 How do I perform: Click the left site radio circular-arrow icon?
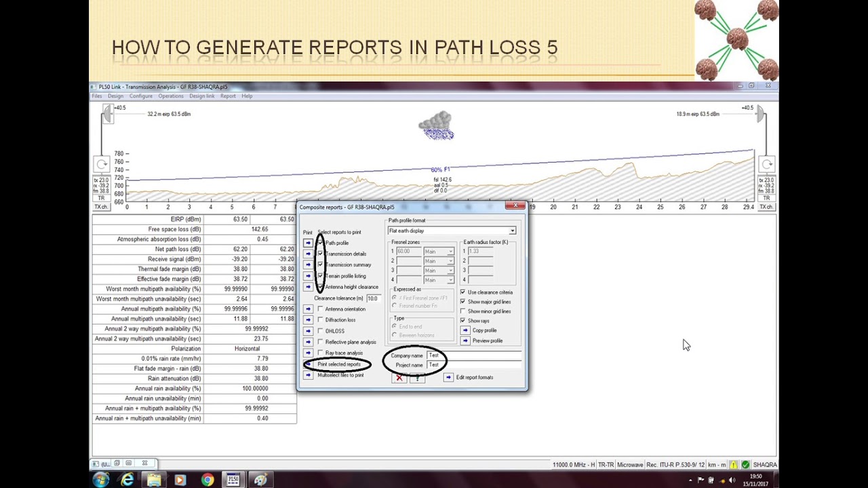101,164
